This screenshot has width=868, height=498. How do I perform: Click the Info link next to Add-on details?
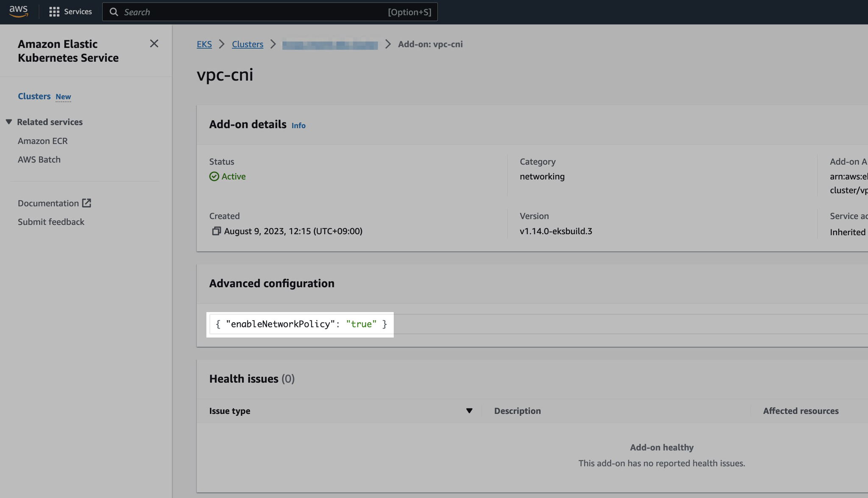pos(299,126)
